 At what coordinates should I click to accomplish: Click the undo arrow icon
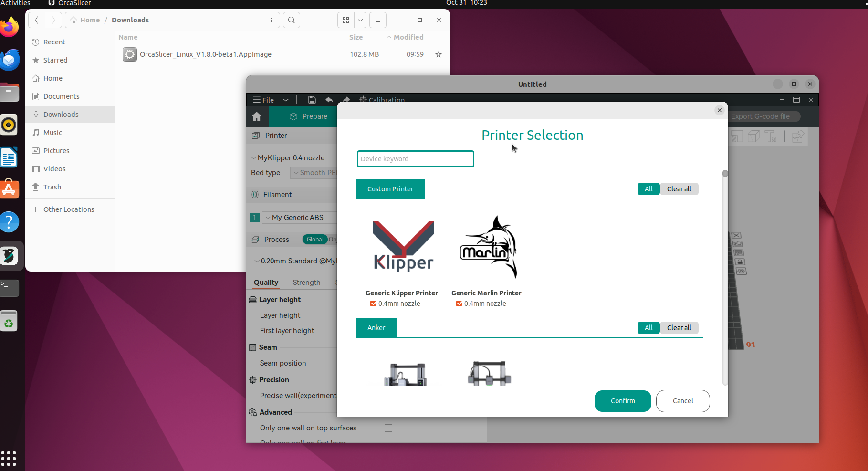(x=329, y=100)
